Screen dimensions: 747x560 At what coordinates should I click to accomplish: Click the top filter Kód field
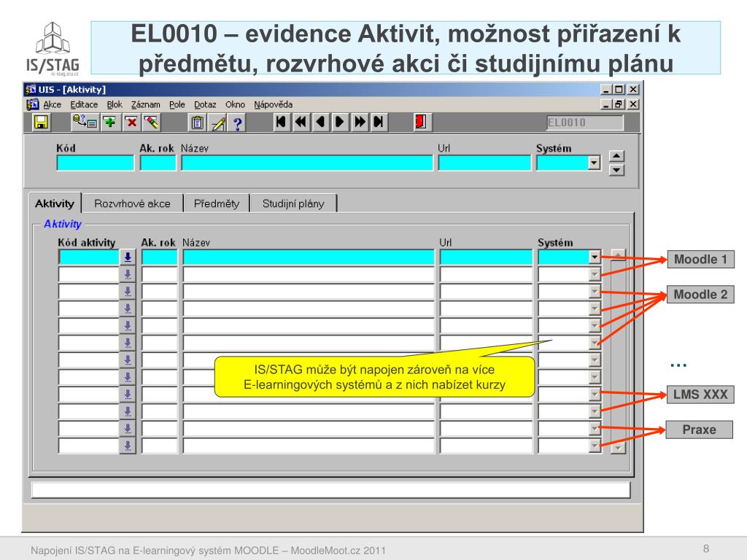tap(96, 163)
